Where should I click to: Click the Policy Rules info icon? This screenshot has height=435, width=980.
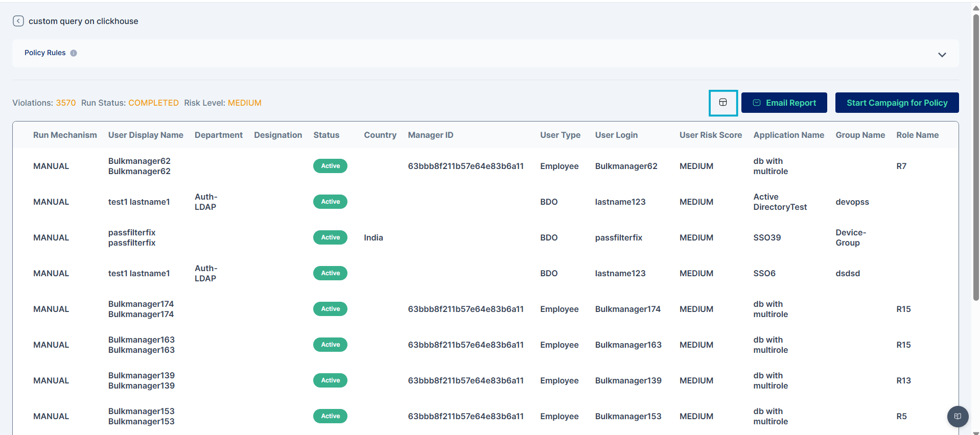74,53
